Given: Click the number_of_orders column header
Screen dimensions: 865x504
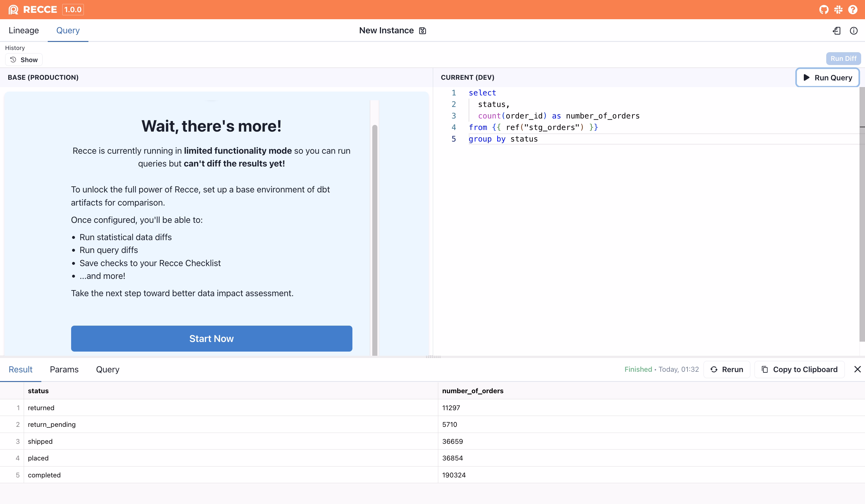Looking at the screenshot, I should click(x=652, y=390).
